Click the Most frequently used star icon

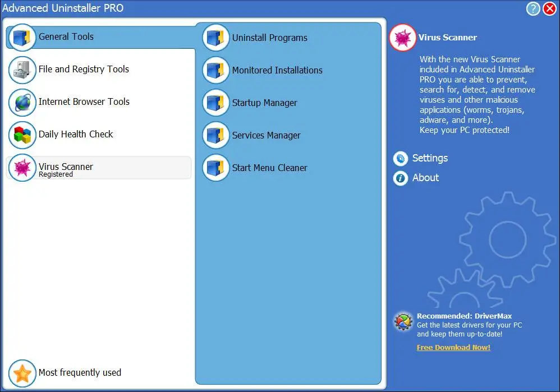click(22, 373)
